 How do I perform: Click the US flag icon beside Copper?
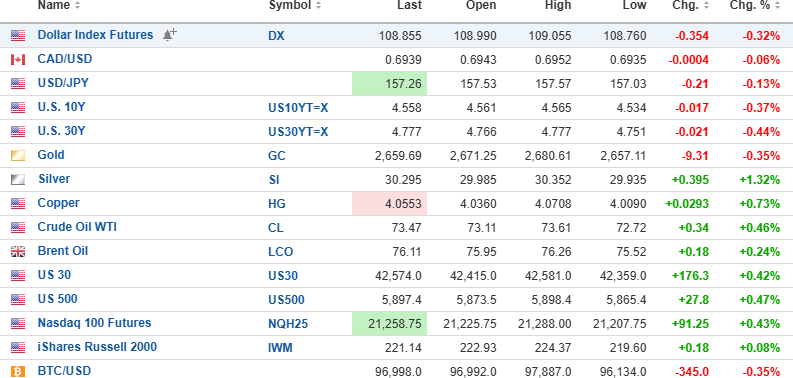coord(18,203)
